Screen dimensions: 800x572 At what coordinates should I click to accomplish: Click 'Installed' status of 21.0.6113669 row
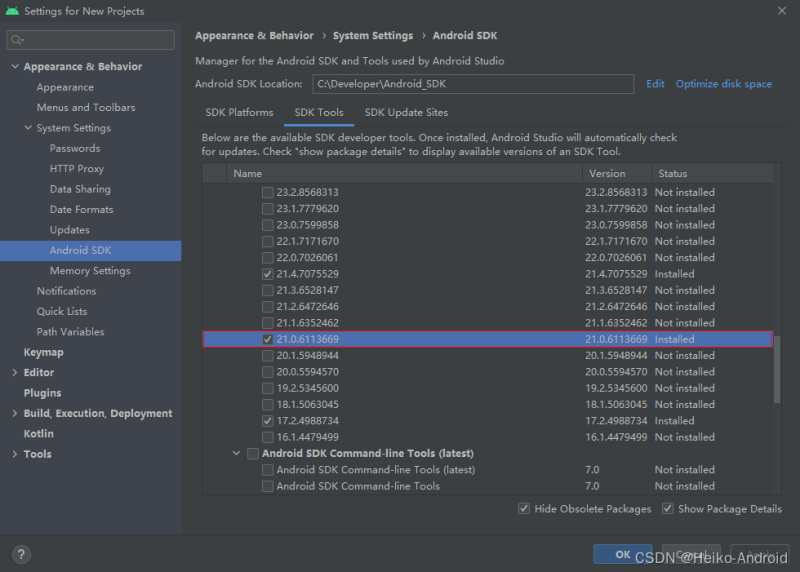(674, 339)
